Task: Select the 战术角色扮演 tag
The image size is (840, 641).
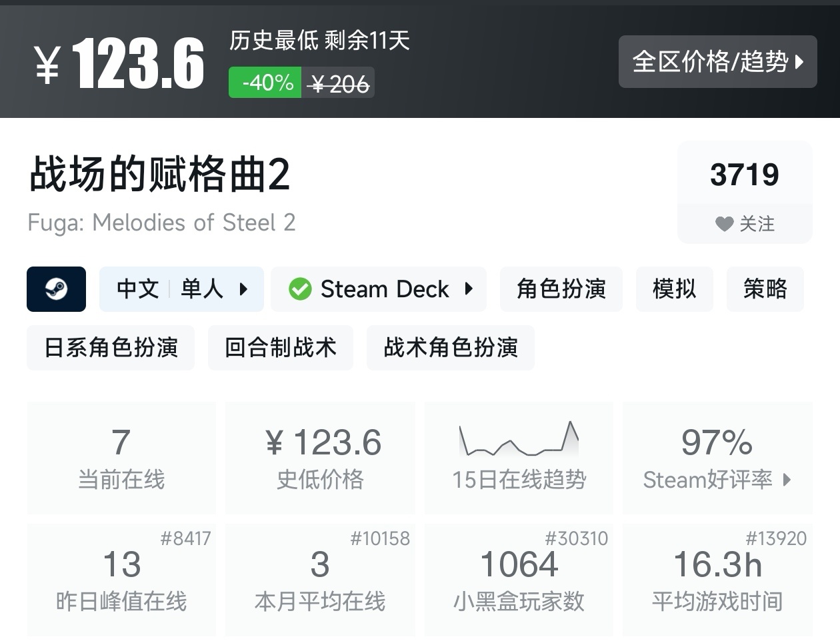Action: 451,348
